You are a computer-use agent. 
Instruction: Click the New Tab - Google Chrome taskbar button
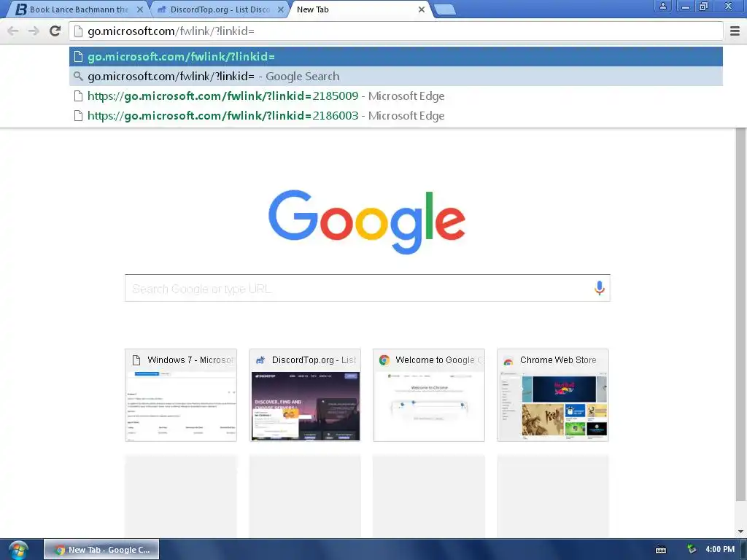coord(101,550)
